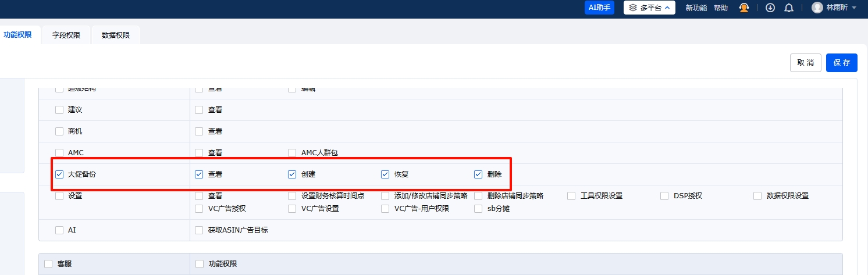Open the AI助手 assistant
The width and height of the screenshot is (868, 275).
tap(599, 8)
